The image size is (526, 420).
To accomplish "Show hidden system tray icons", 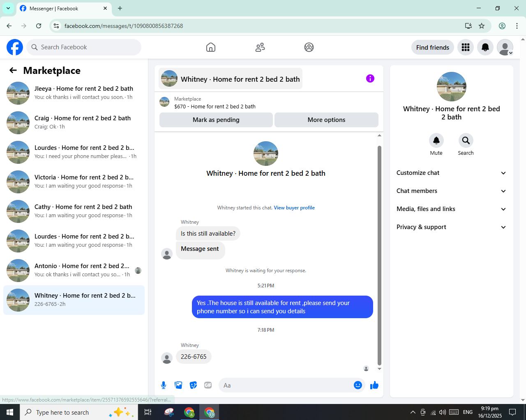I will click(x=413, y=412).
